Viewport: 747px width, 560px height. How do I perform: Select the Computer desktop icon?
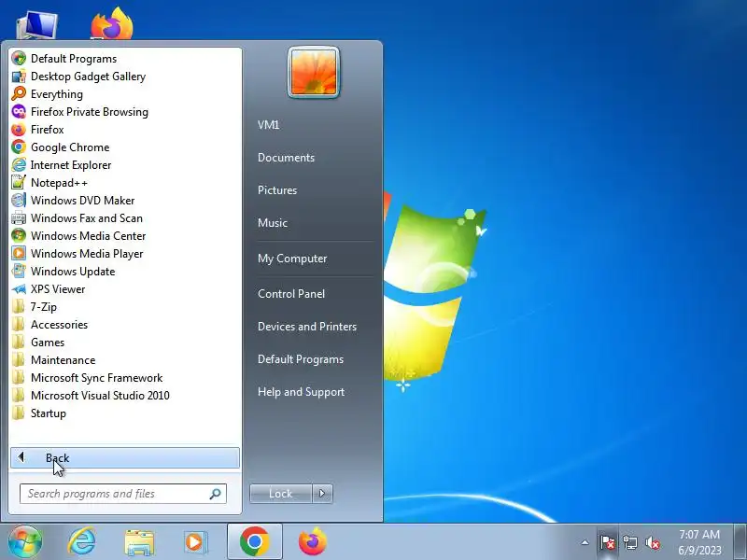[36, 25]
